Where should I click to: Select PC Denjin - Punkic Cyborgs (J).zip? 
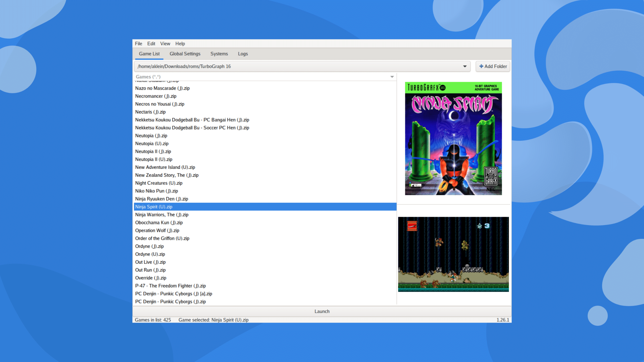pyautogui.click(x=265, y=302)
